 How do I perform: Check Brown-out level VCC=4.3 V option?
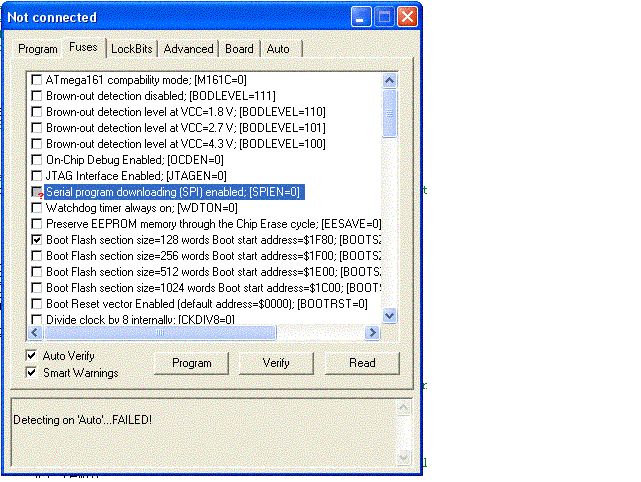pos(37,143)
